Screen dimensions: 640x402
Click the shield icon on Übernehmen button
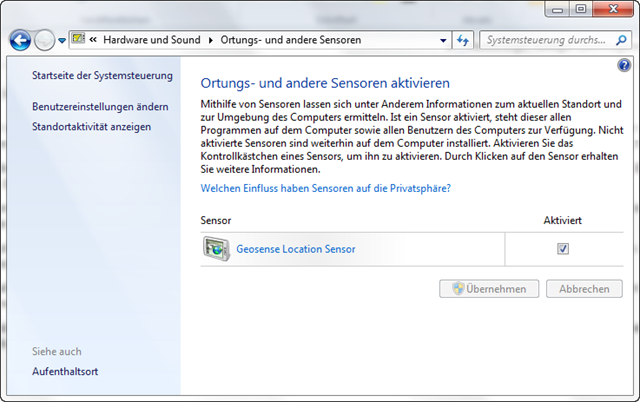click(x=458, y=289)
